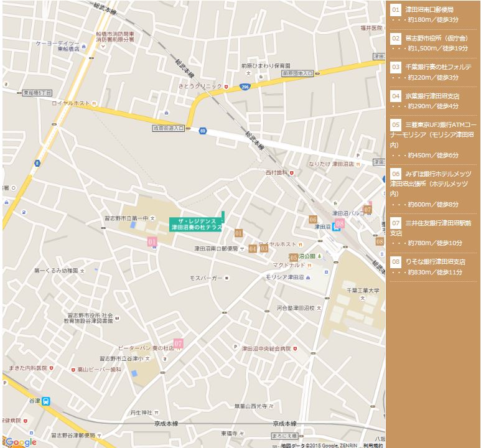Click the brown 01 marker on the map
The width and height of the screenshot is (481, 448).
pyautogui.click(x=238, y=233)
